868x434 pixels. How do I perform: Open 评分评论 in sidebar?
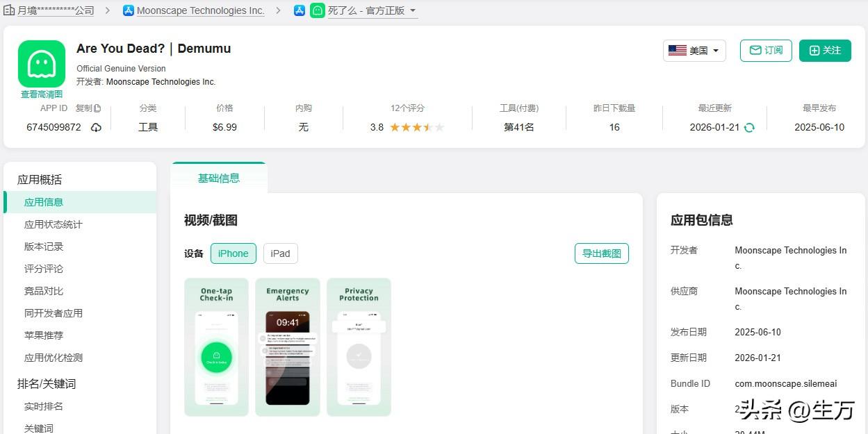pyautogui.click(x=44, y=269)
